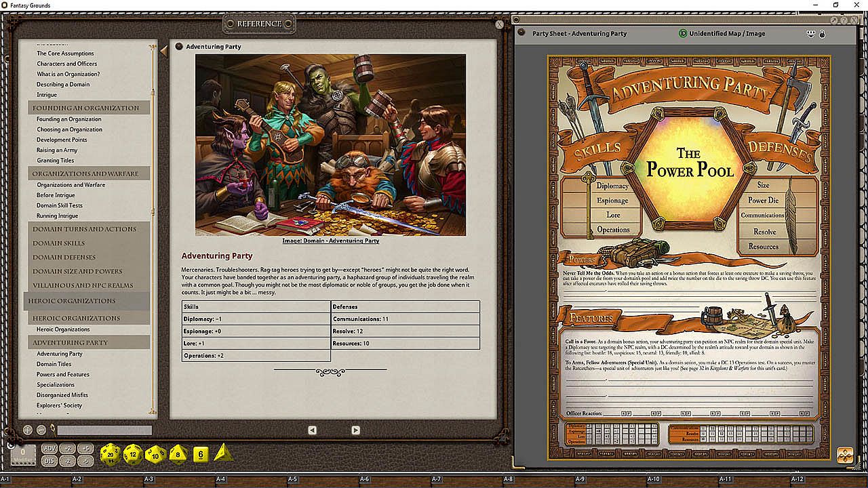Screen dimensions: 868x488
Task: Click the Resources: 10 table cell
Action: 405,344
